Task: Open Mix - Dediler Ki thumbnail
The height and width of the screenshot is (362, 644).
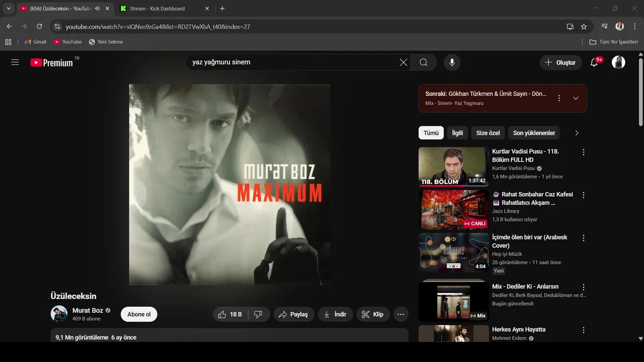Action: tap(453, 301)
